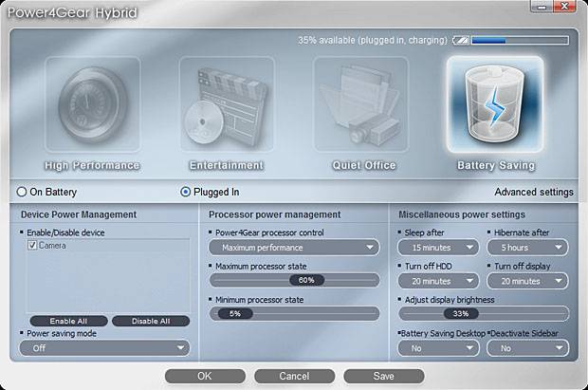Minimize the Power4Gear Hybrid window
588x390 pixels.
pos(542,6)
